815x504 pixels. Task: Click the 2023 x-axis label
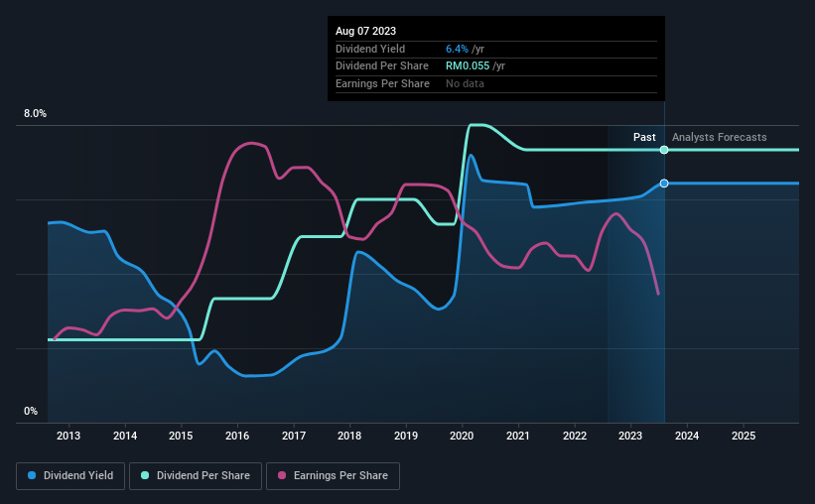pyautogui.click(x=630, y=436)
